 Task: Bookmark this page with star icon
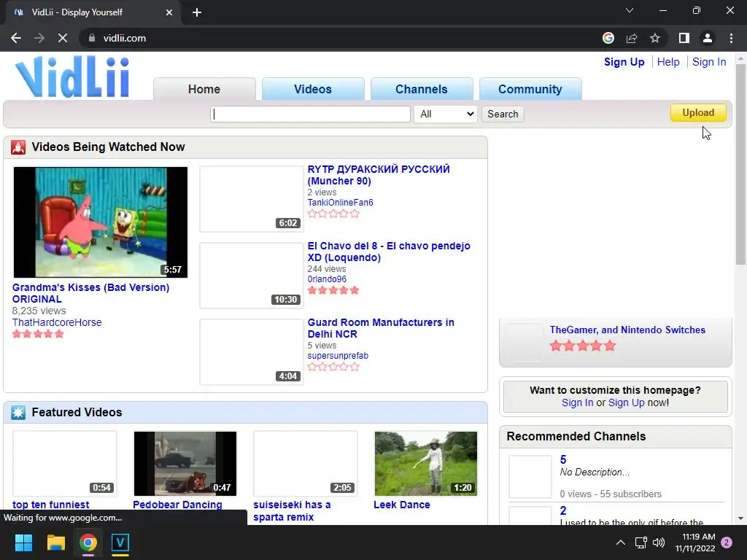(655, 38)
